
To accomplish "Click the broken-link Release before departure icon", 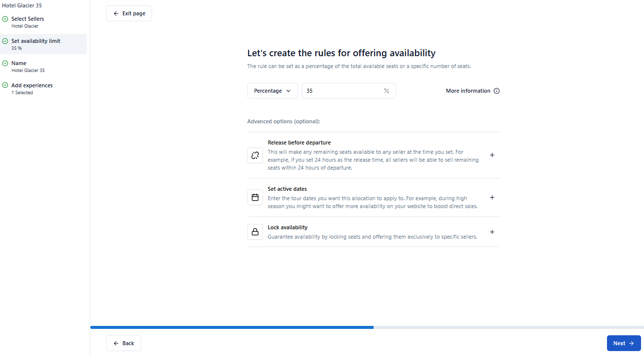I will tap(255, 155).
